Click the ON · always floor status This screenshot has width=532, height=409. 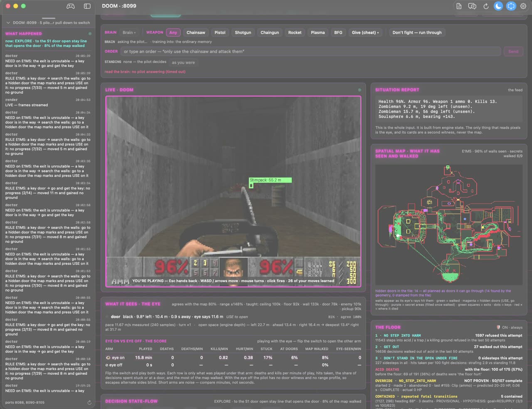(512, 328)
